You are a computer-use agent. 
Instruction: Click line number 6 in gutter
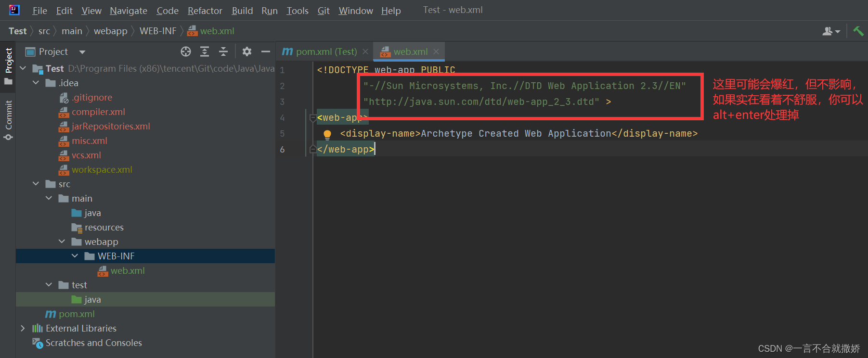(282, 150)
